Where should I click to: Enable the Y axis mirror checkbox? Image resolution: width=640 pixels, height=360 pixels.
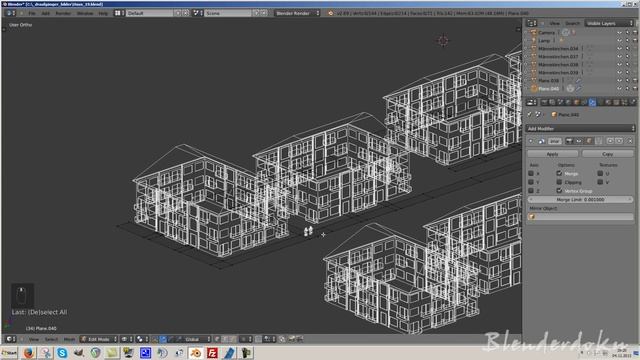click(x=531, y=182)
